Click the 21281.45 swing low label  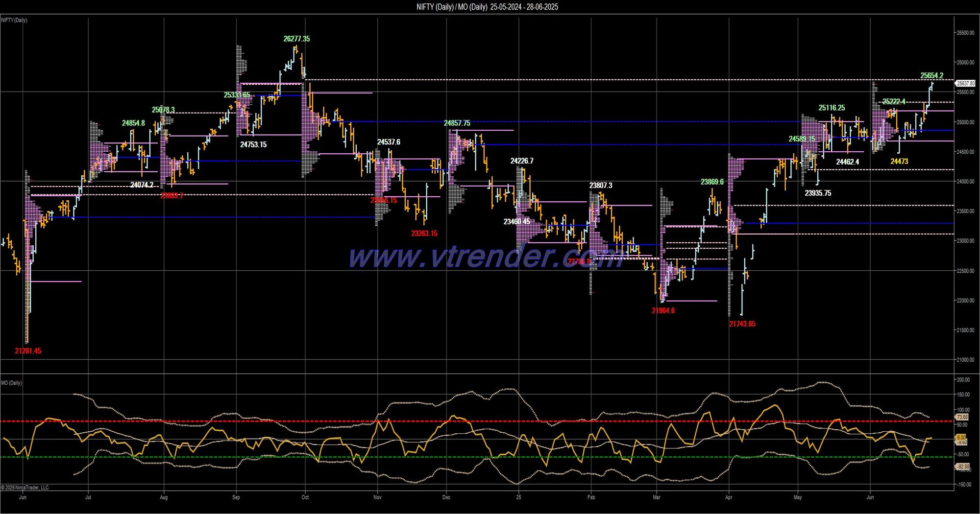tap(28, 351)
